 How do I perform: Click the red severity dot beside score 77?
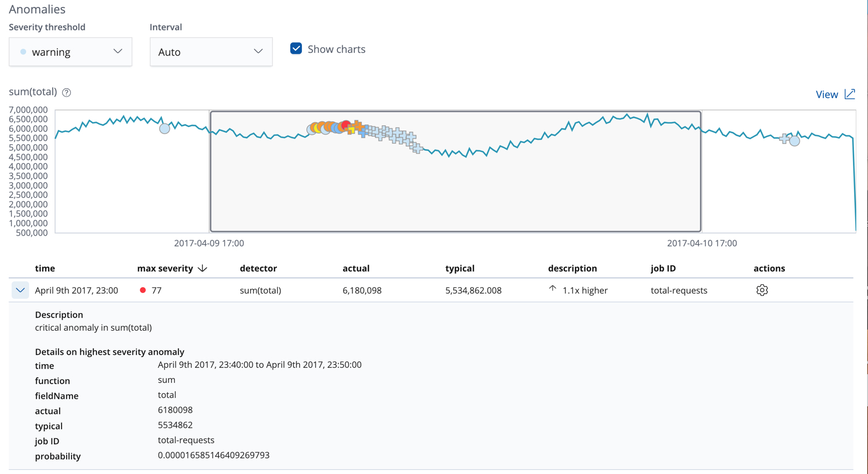point(143,290)
